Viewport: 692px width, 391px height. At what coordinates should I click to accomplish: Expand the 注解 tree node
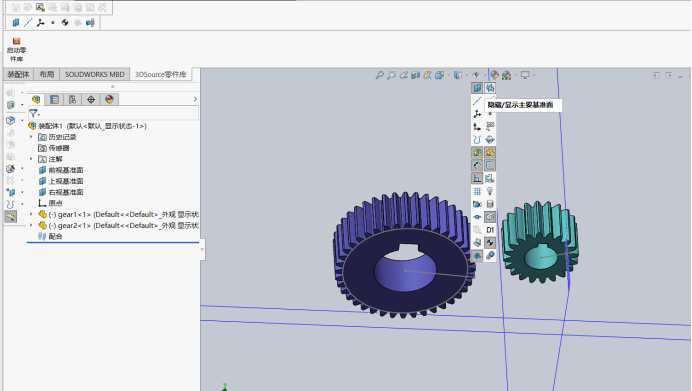(x=31, y=159)
